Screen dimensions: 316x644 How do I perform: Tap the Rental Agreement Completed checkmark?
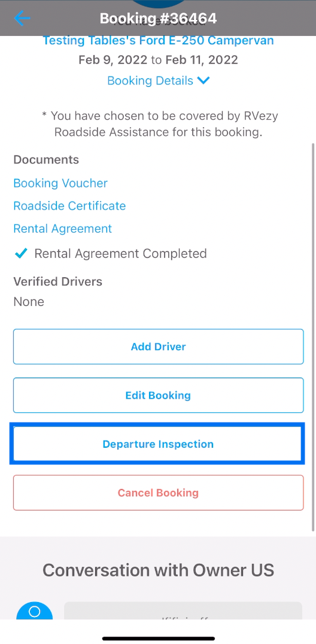pyautogui.click(x=21, y=254)
